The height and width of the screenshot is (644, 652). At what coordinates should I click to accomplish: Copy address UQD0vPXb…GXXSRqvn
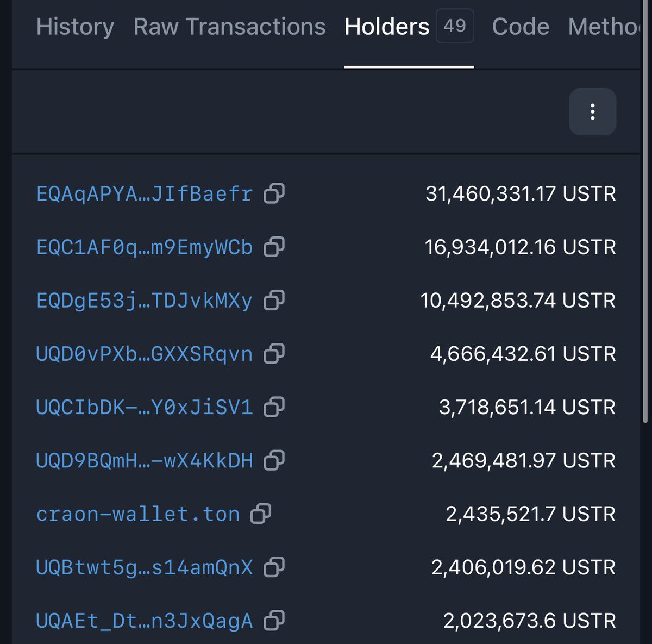[x=274, y=353]
